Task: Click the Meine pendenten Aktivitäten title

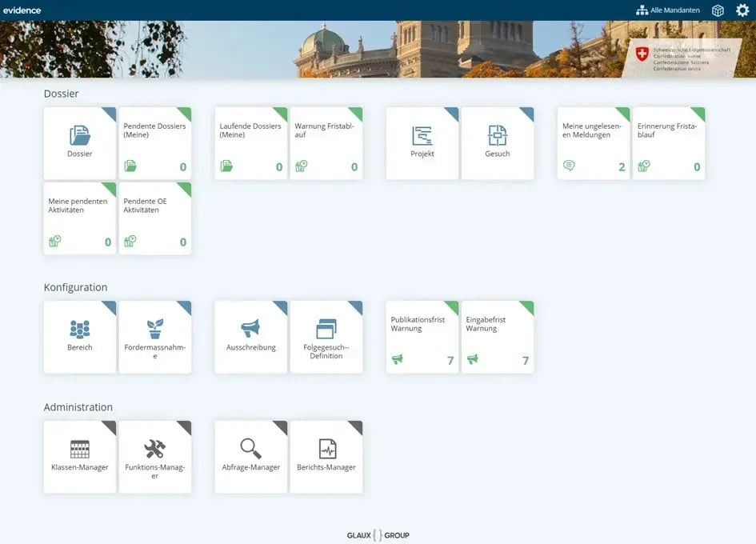Action: tap(78, 206)
